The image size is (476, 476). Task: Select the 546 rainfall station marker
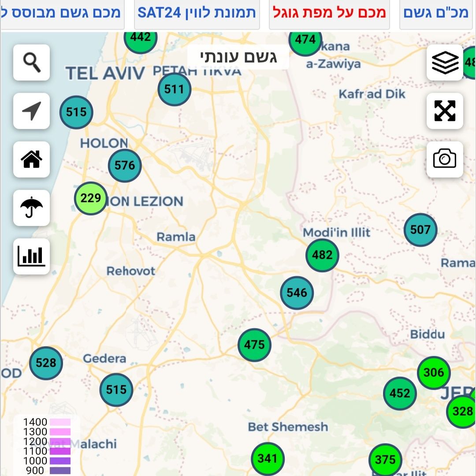pos(297,293)
